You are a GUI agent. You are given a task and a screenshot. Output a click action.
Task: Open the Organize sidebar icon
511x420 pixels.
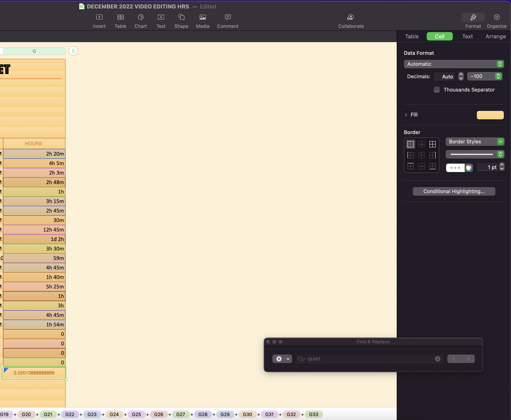496,17
